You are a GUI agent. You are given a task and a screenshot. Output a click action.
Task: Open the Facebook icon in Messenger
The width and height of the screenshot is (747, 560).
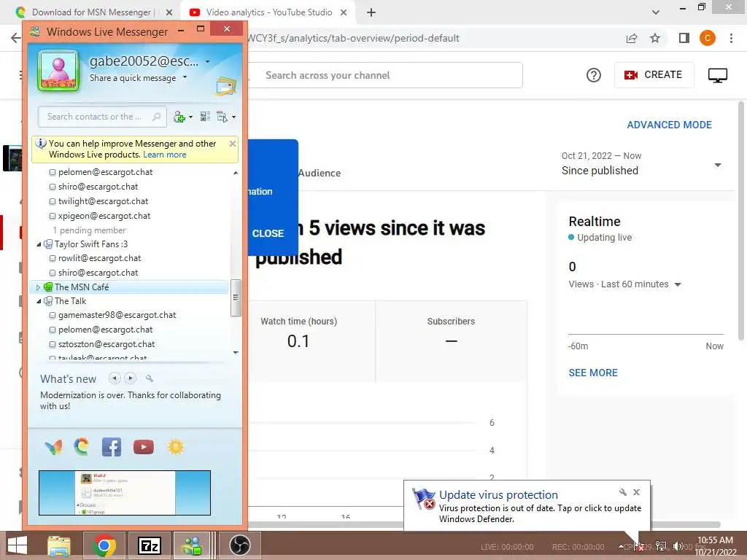[112, 447]
